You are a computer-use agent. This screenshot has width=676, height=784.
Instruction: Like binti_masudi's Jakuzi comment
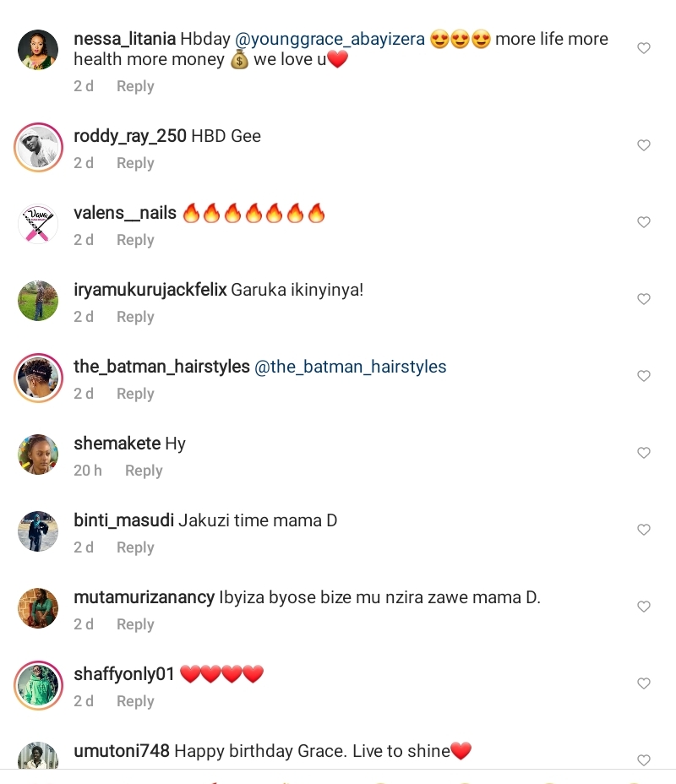click(644, 530)
